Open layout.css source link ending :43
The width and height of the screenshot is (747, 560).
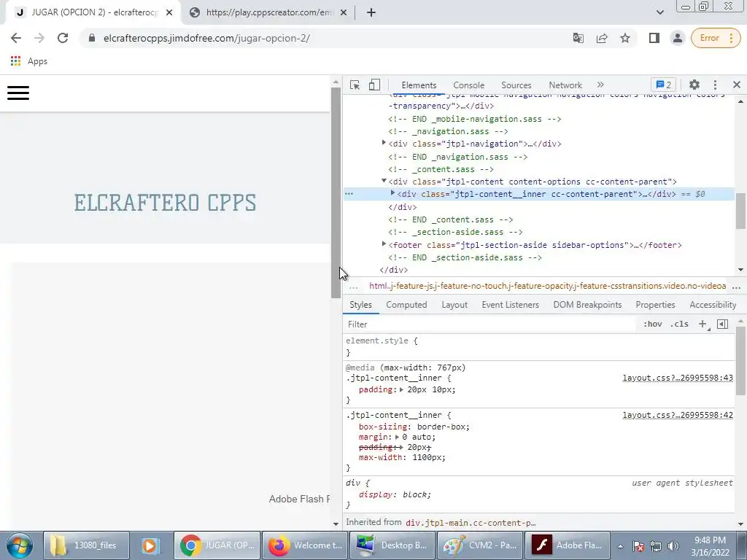[678, 378]
